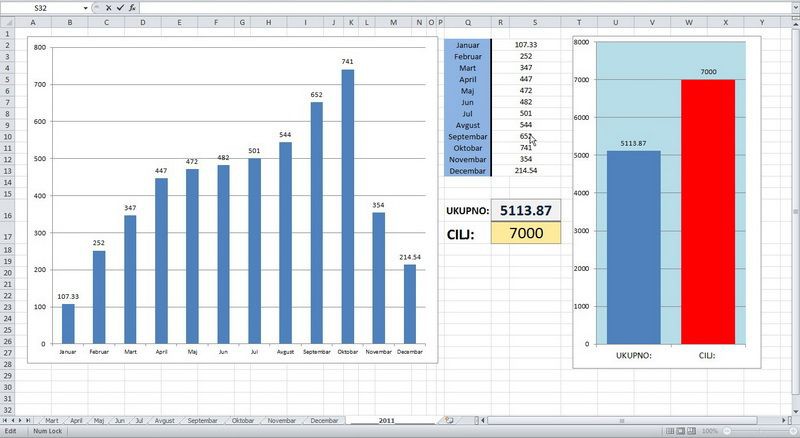The height and width of the screenshot is (438, 800).
Task: Switch to Page Break Preview in status bar
Action: point(691,431)
